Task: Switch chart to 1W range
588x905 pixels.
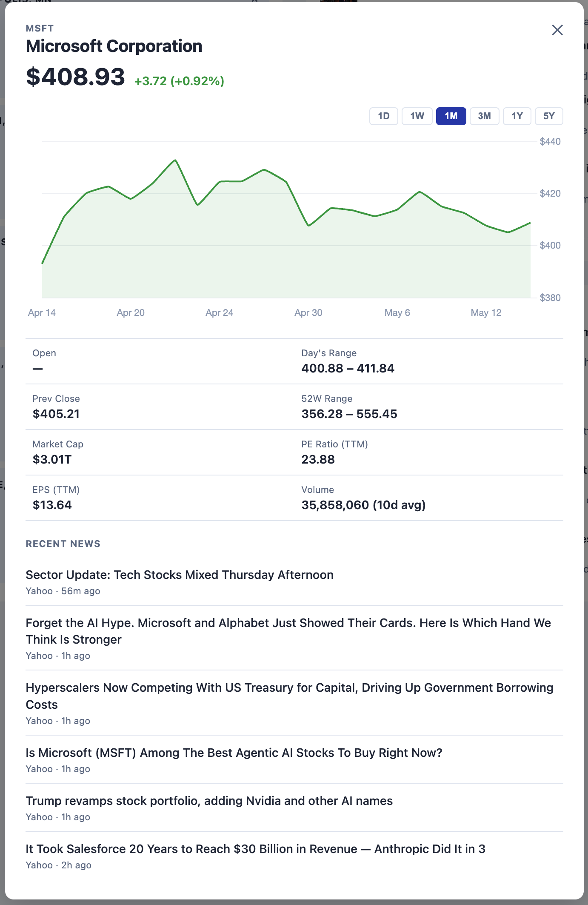Action: point(417,116)
